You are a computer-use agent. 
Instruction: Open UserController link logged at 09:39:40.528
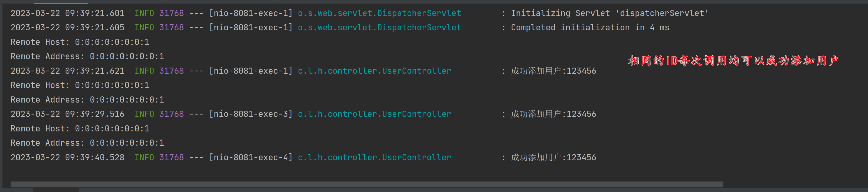click(374, 158)
